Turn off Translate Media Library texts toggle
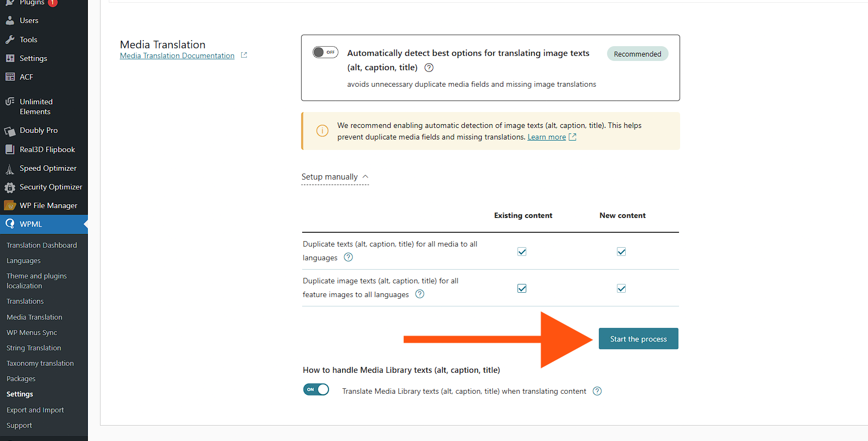 pyautogui.click(x=316, y=389)
